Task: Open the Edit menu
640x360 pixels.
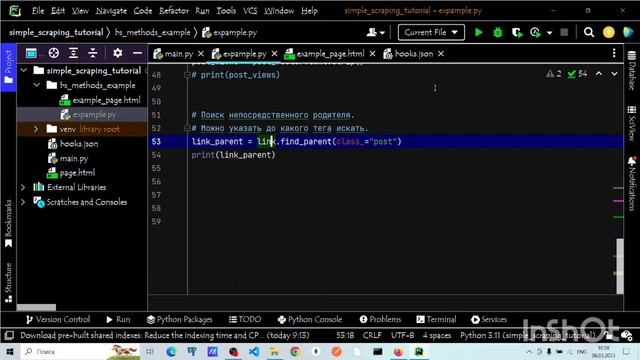Action: point(58,11)
